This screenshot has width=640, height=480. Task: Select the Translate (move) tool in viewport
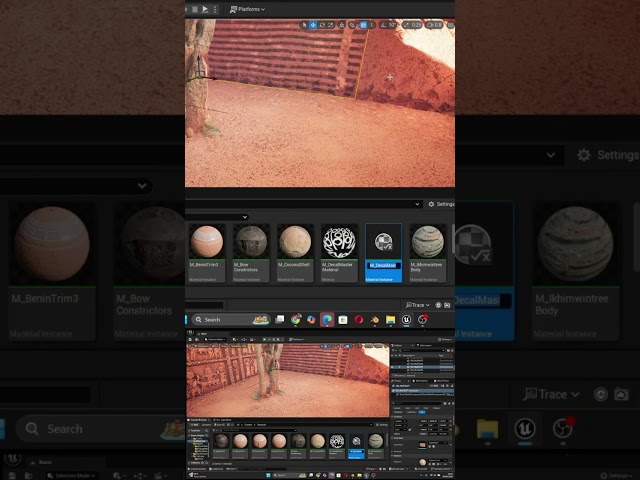(x=313, y=25)
